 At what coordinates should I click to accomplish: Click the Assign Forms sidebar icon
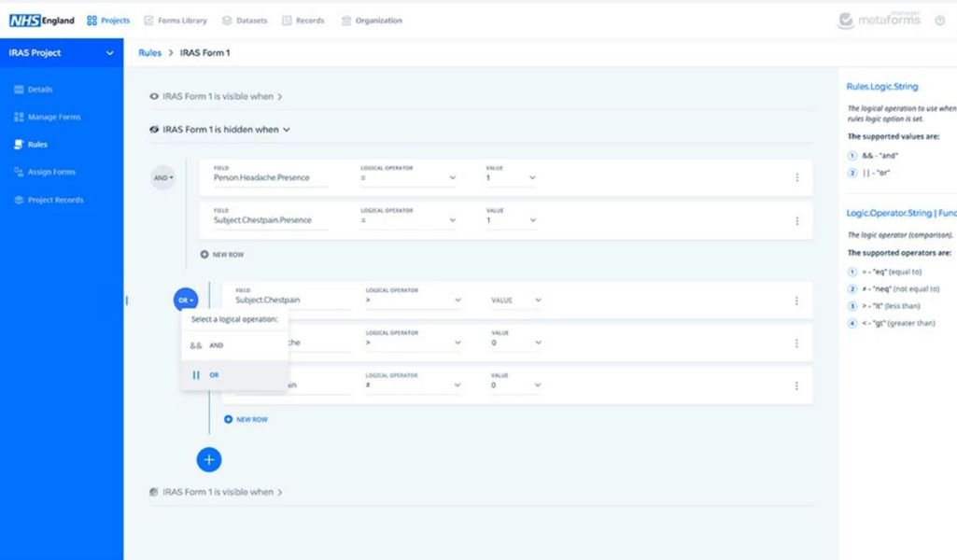click(x=19, y=172)
